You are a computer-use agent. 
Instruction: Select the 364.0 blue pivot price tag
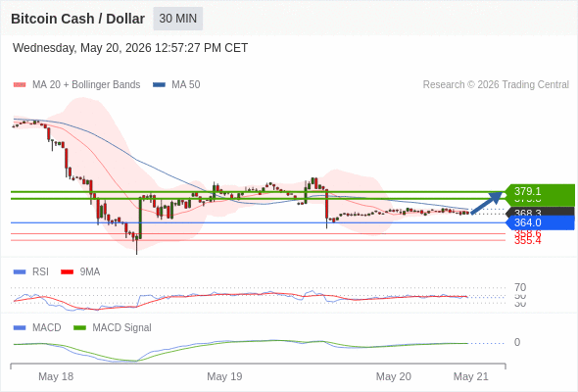(x=540, y=222)
